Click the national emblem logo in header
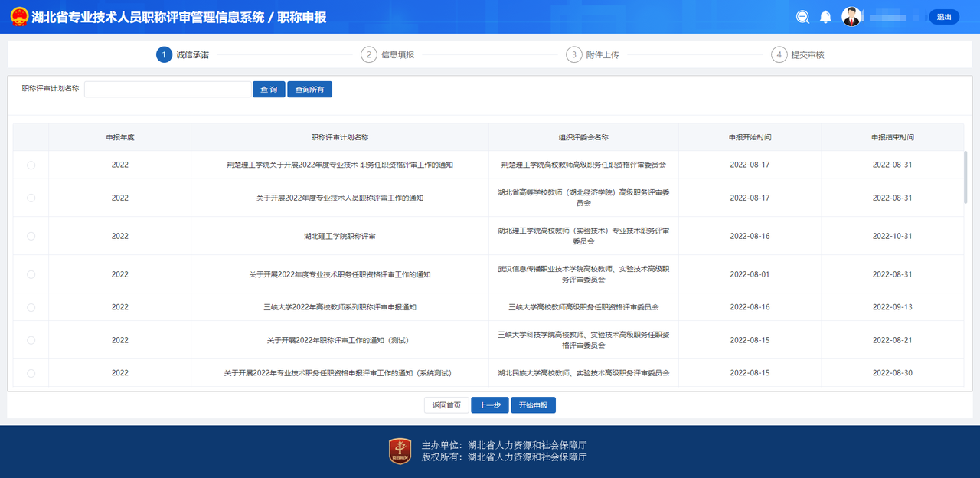Image resolution: width=980 pixels, height=478 pixels. (19, 17)
